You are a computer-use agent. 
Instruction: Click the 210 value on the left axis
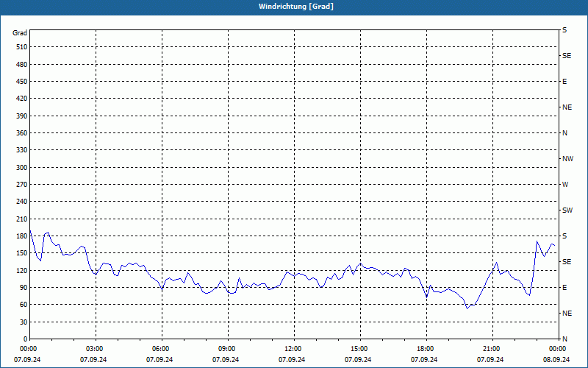(22, 219)
